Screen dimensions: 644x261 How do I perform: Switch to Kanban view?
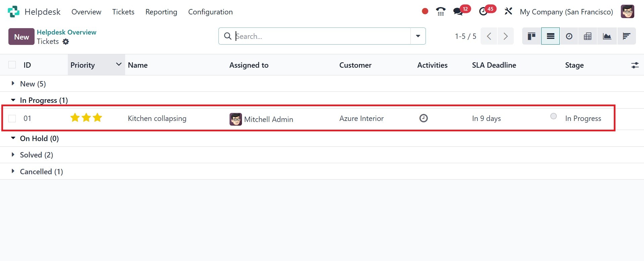click(532, 36)
